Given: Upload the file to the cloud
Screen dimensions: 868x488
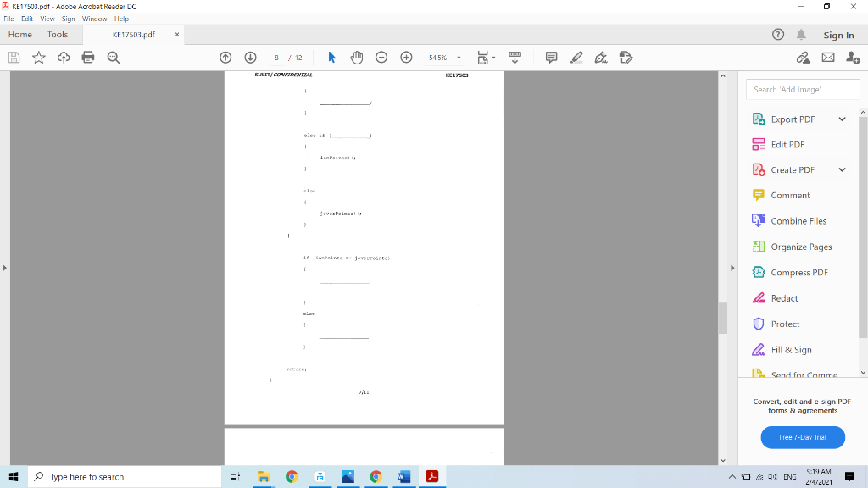Looking at the screenshot, I should [64, 58].
